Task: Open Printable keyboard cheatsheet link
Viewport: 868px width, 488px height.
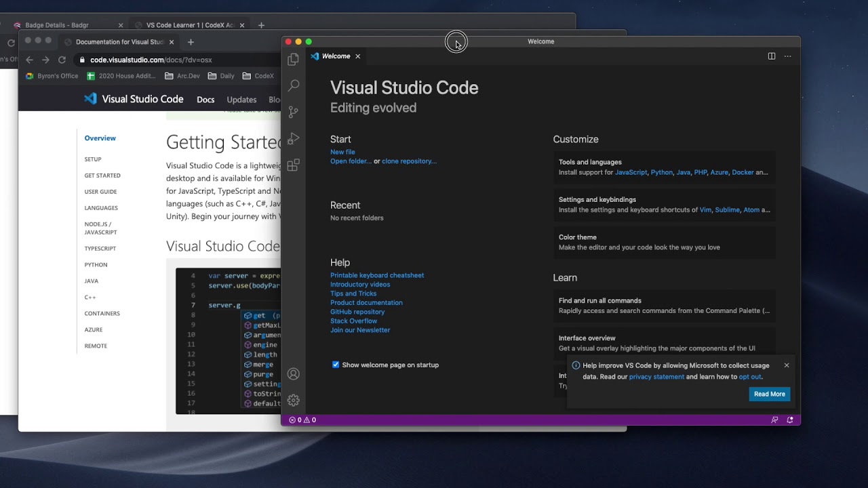Action: pos(377,275)
